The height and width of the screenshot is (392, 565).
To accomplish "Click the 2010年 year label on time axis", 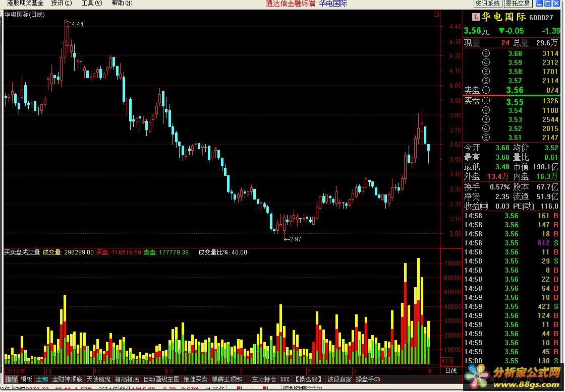I will coord(16,371).
